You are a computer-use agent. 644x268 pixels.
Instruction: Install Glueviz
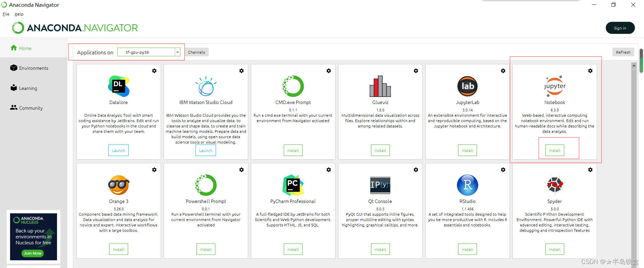[x=380, y=150]
